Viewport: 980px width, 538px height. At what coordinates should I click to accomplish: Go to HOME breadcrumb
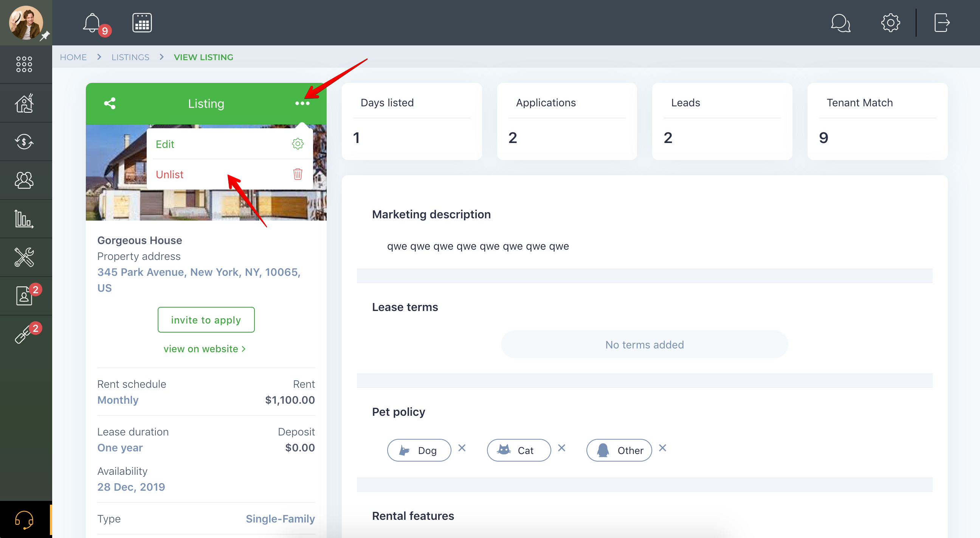point(73,57)
